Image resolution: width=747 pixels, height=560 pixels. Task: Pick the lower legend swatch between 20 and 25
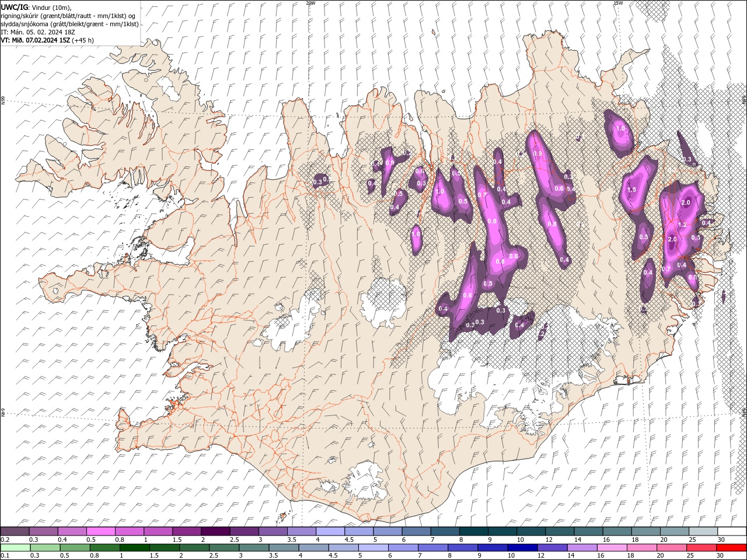coord(672,548)
